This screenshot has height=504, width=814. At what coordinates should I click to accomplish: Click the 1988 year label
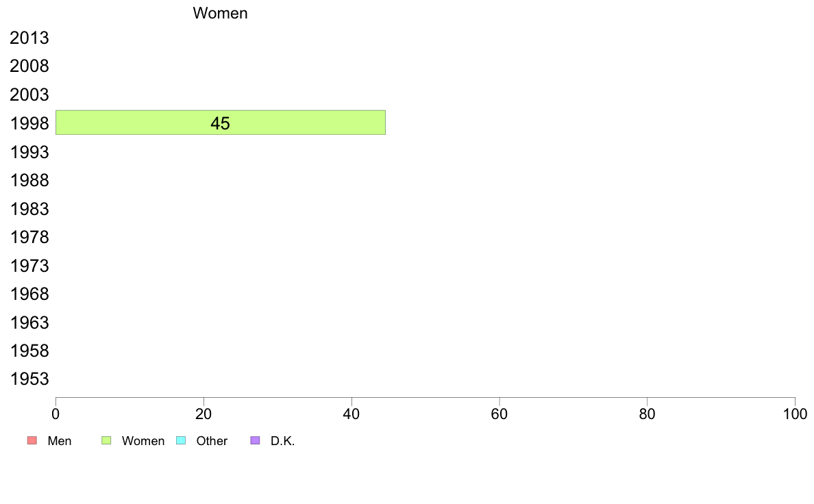click(29, 180)
